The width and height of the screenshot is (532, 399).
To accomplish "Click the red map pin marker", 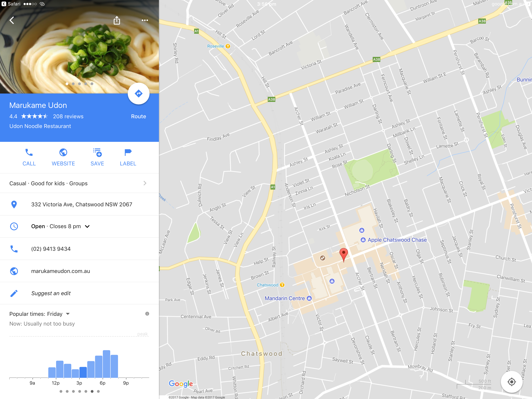I will pyautogui.click(x=344, y=255).
